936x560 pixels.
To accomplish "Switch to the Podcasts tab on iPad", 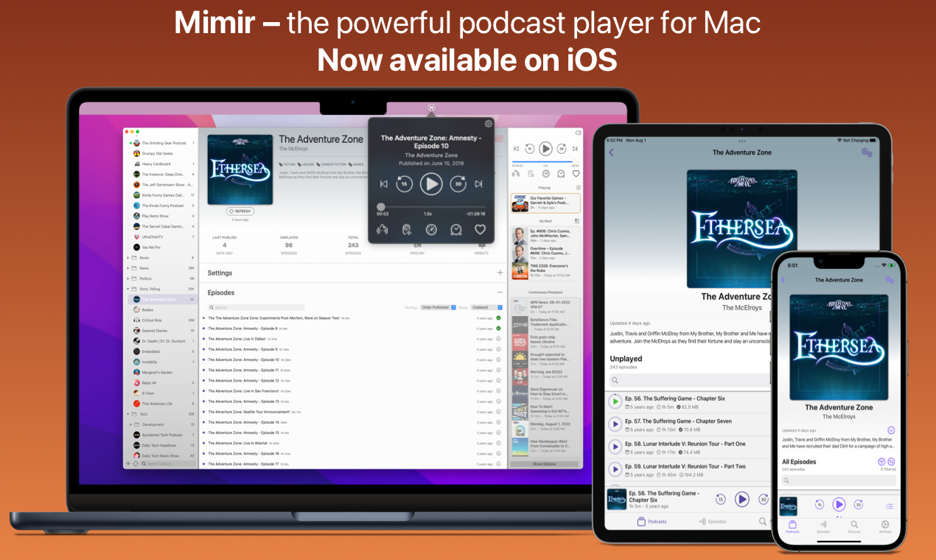I will (x=652, y=521).
